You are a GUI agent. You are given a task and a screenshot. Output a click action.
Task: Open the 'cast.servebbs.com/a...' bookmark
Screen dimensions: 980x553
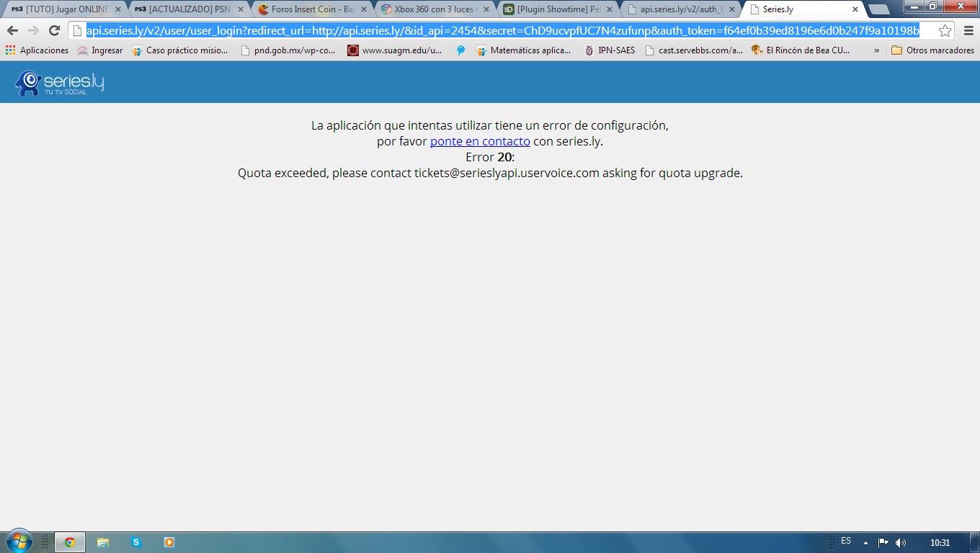click(694, 50)
